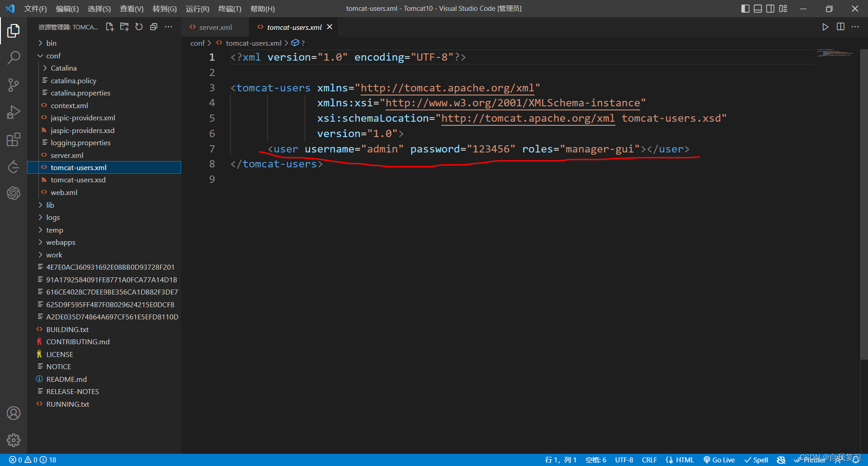This screenshot has width=868, height=466.
Task: Create a new folder in explorer
Action: click(x=124, y=27)
